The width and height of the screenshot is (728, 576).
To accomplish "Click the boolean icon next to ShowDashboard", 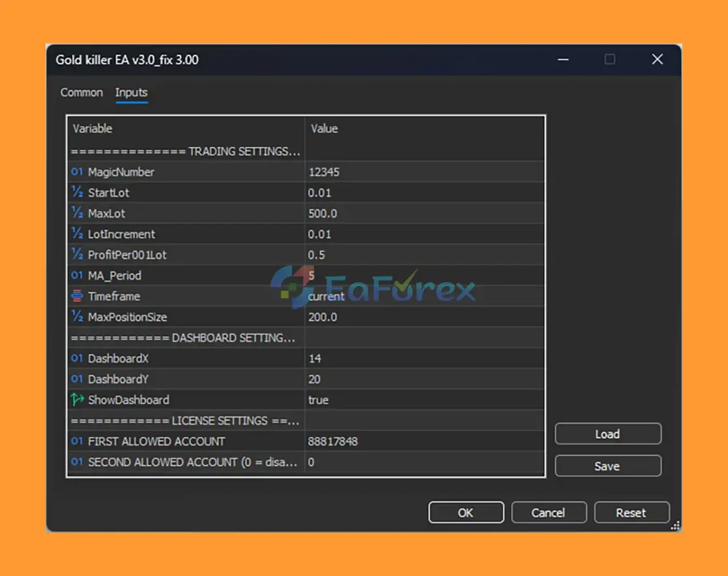I will coord(77,400).
